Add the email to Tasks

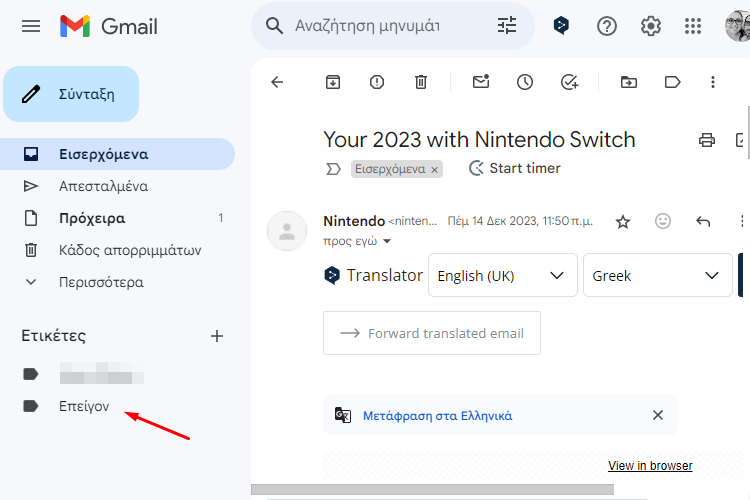(569, 82)
